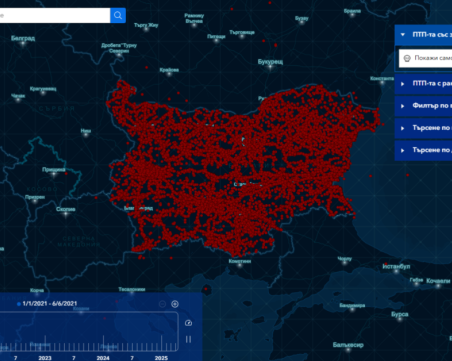The height and width of the screenshot is (361, 452).
Task: Collapse the 'ПТП-та със з...' panel
Action: click(x=403, y=35)
